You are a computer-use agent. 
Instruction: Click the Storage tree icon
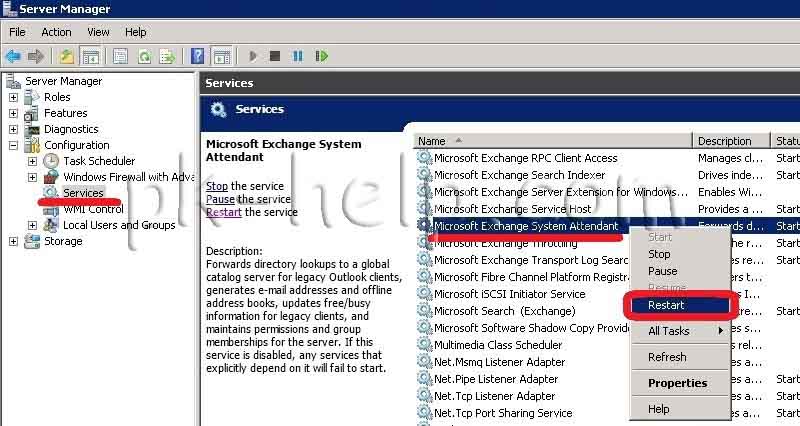click(x=32, y=241)
